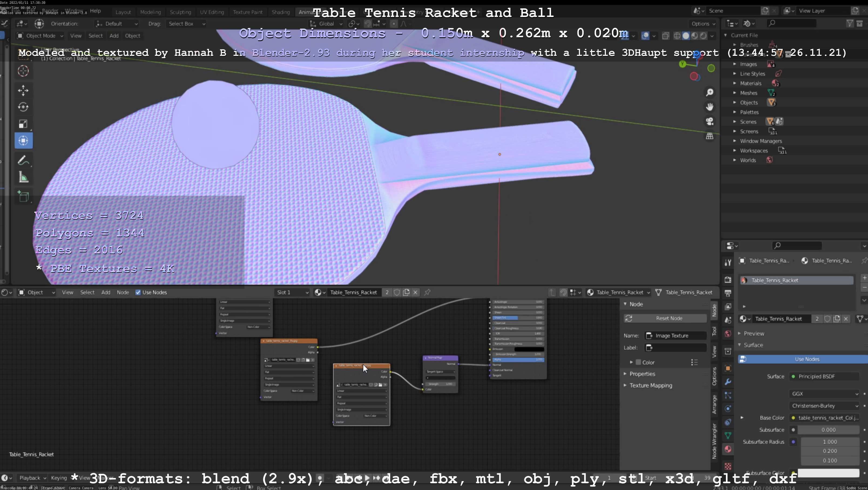The width and height of the screenshot is (868, 490).
Task: Open the Particles properties tab
Action: 728,395
